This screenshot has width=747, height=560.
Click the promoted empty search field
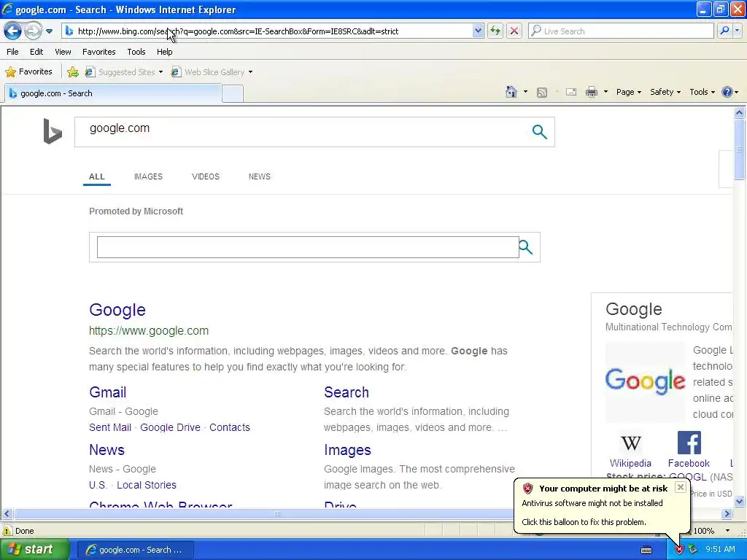(x=308, y=247)
